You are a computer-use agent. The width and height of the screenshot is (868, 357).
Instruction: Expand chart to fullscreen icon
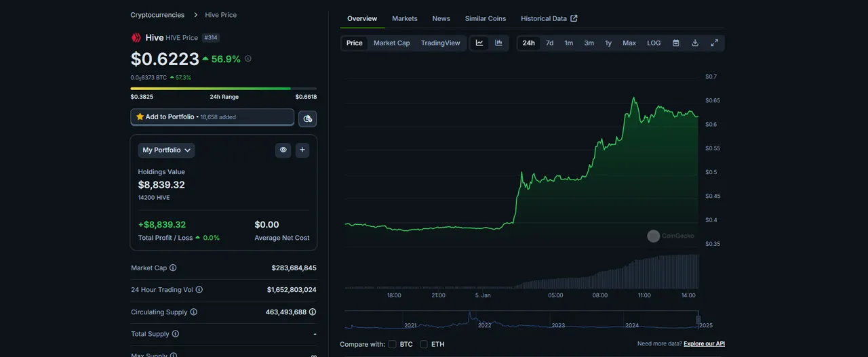(x=714, y=43)
